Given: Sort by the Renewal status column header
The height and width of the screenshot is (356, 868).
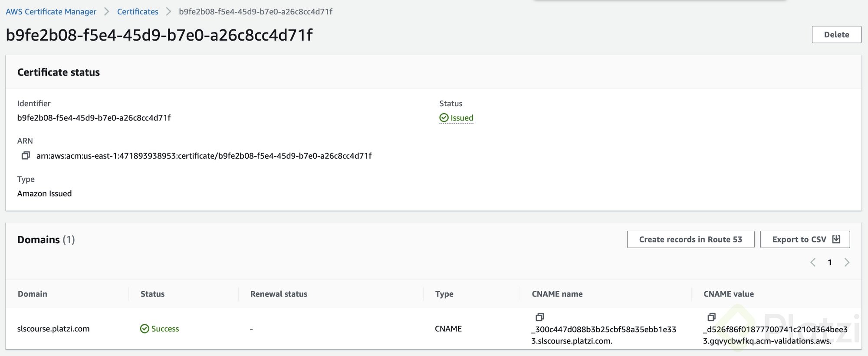Looking at the screenshot, I should click(279, 294).
